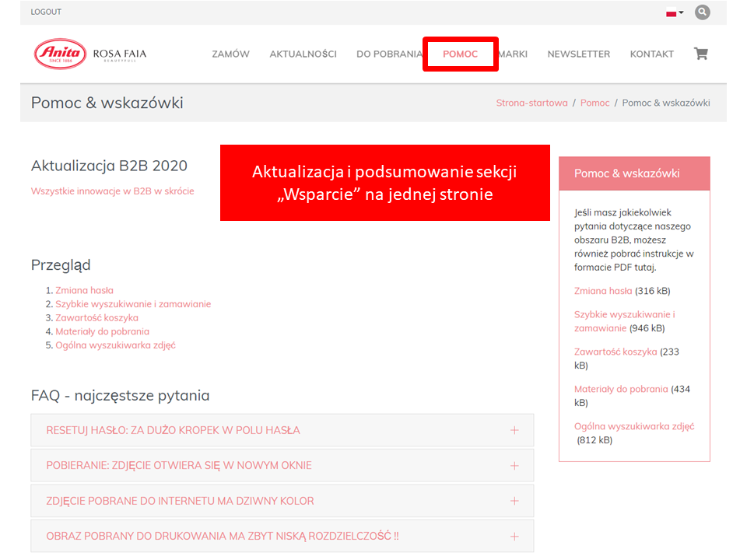Open the shopping cart icon
Image resolution: width=747 pixels, height=560 pixels.
pos(700,54)
